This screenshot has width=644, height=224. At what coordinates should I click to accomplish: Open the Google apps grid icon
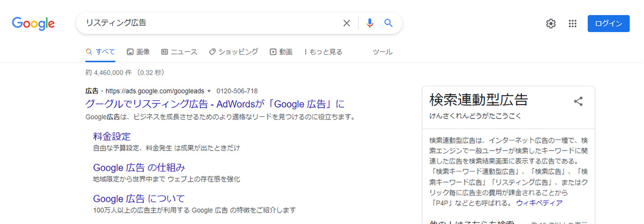click(573, 24)
